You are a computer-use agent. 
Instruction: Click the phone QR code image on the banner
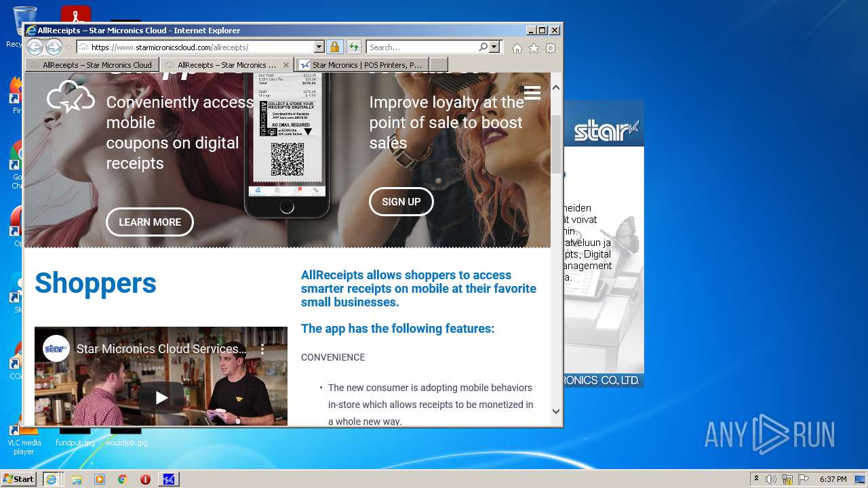tap(287, 159)
